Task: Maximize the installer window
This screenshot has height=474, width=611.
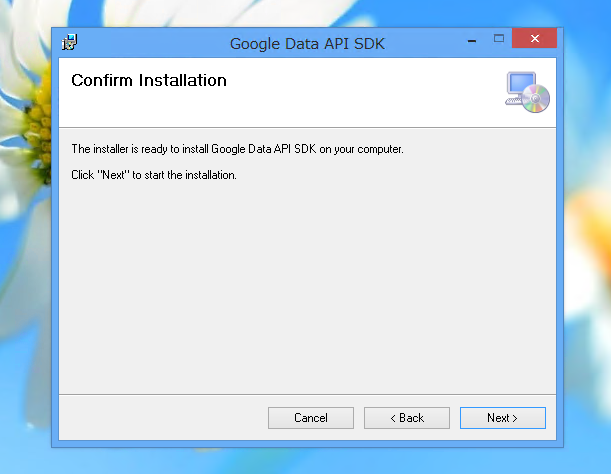Action: (x=499, y=39)
